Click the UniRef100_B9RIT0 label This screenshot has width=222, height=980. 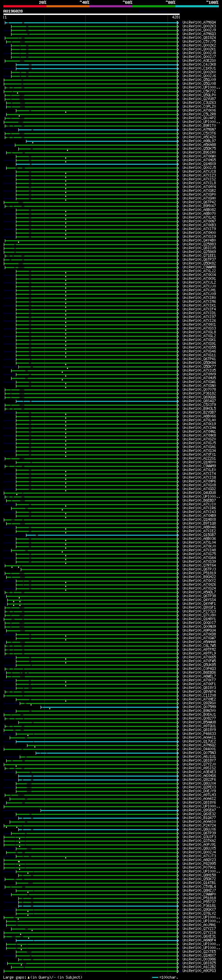(x=199, y=125)
